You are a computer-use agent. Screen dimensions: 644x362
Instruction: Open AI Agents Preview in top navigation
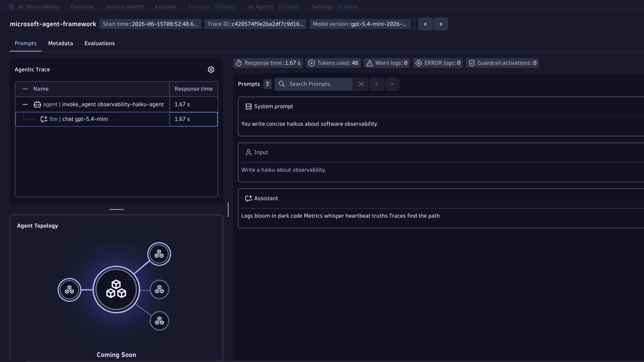(x=274, y=7)
